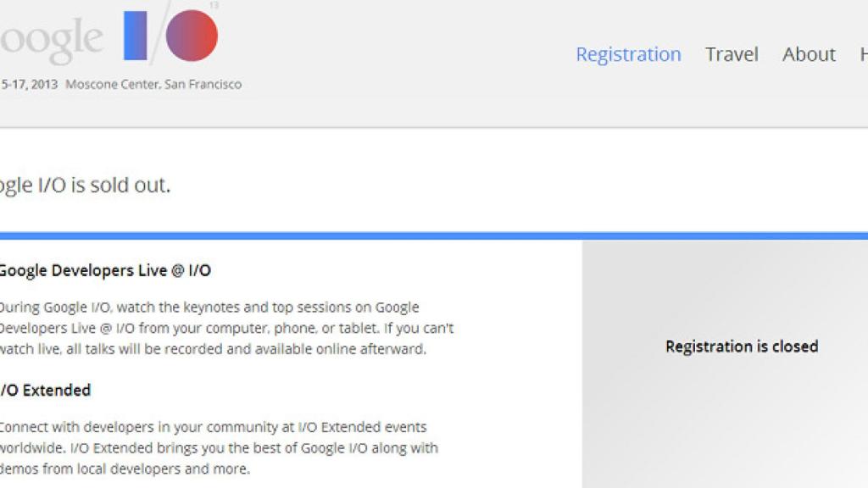Click the 'Registration' link highlighted in blue
This screenshot has width=868, height=488.
tap(627, 54)
